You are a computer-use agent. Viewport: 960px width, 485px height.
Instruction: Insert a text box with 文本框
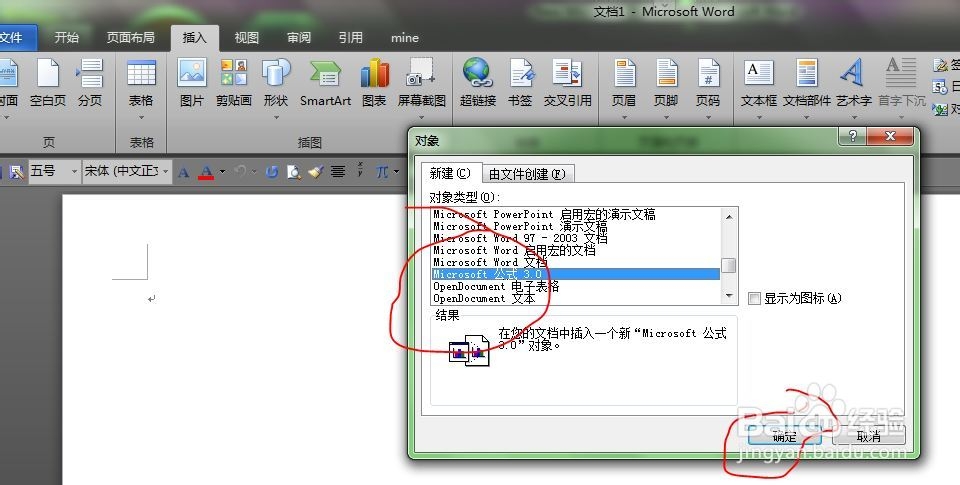point(759,88)
